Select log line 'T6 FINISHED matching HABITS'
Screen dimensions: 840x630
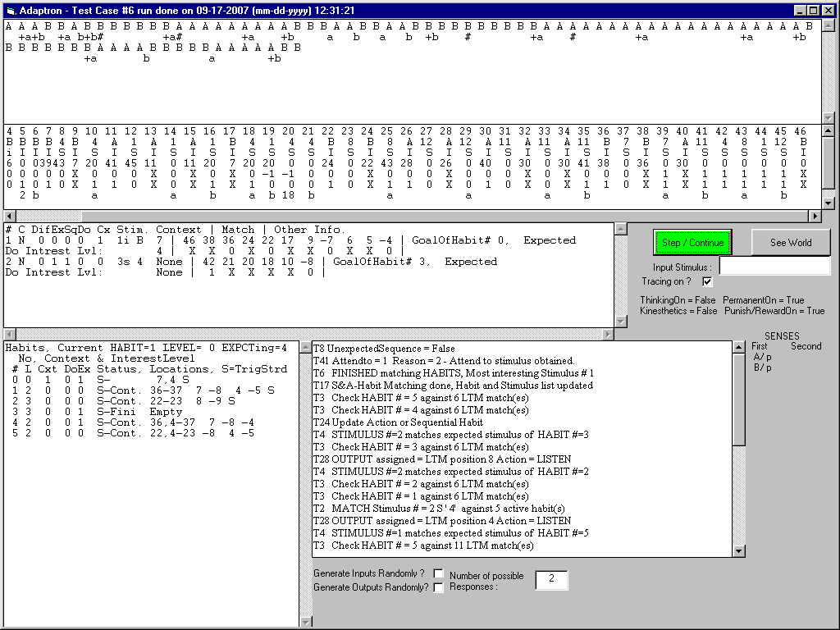pyautogui.click(x=454, y=373)
